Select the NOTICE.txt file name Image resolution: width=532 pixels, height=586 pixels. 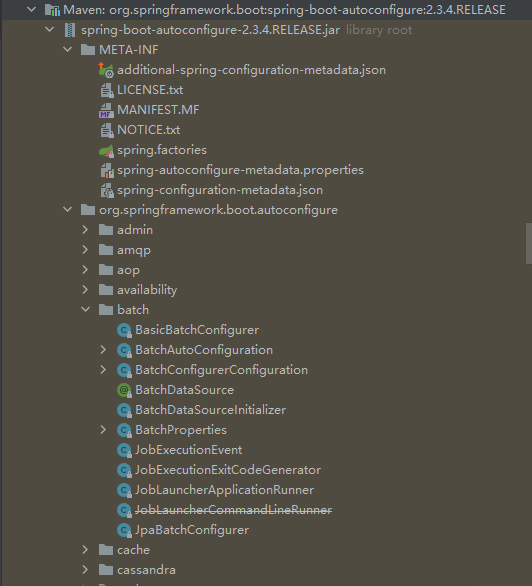point(148,130)
